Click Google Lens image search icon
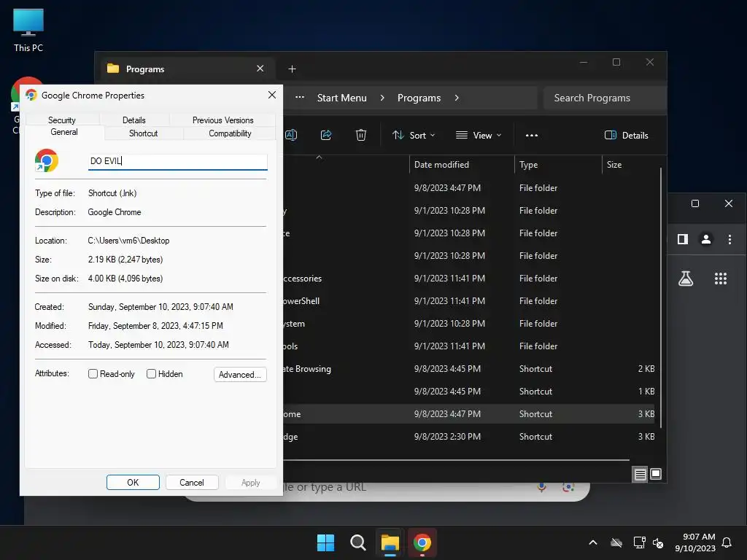Image resolution: width=747 pixels, height=560 pixels. [x=568, y=487]
